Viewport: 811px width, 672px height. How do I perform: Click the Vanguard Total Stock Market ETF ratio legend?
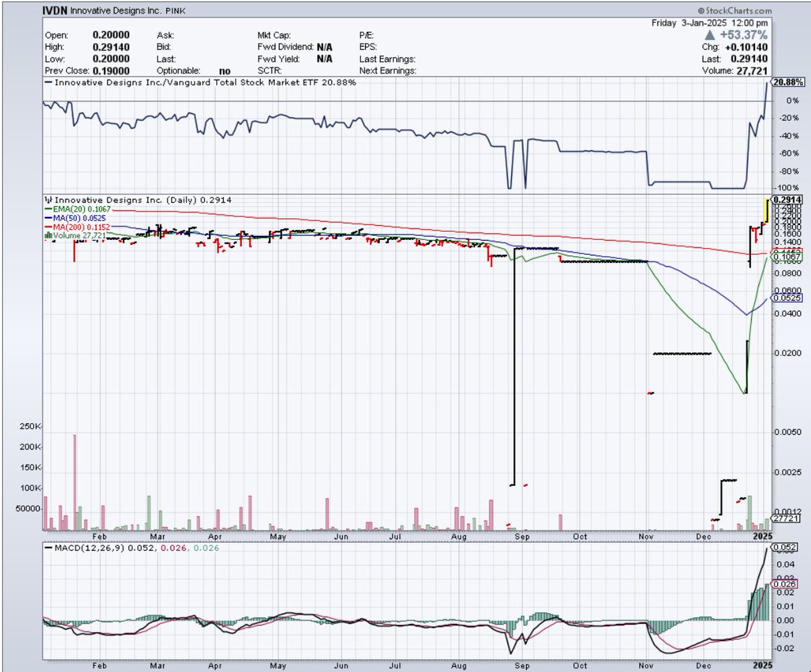click(200, 82)
